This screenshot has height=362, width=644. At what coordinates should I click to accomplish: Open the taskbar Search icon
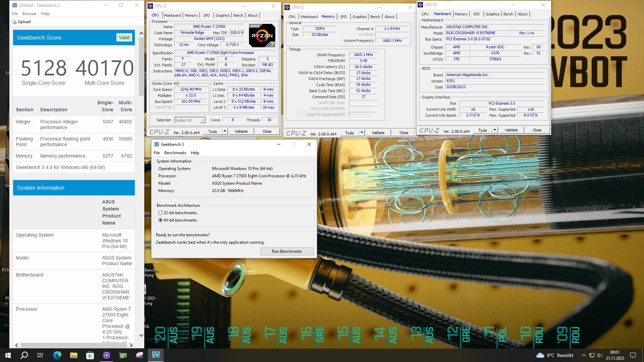pos(24,355)
